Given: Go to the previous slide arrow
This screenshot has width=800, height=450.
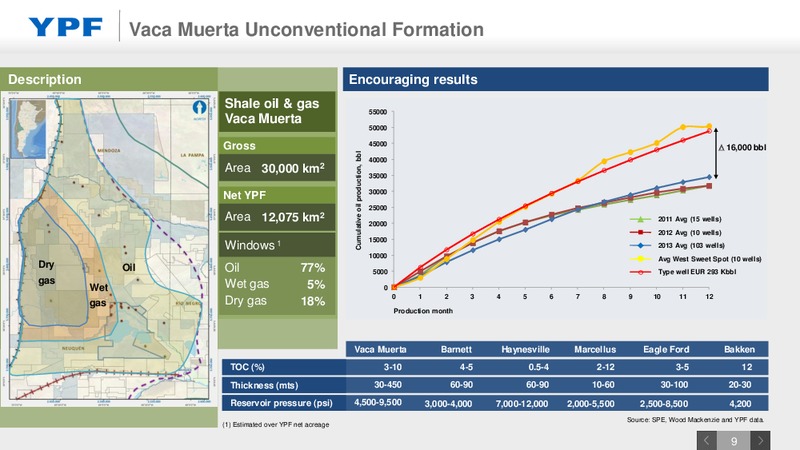Looking at the screenshot, I should click(707, 440).
